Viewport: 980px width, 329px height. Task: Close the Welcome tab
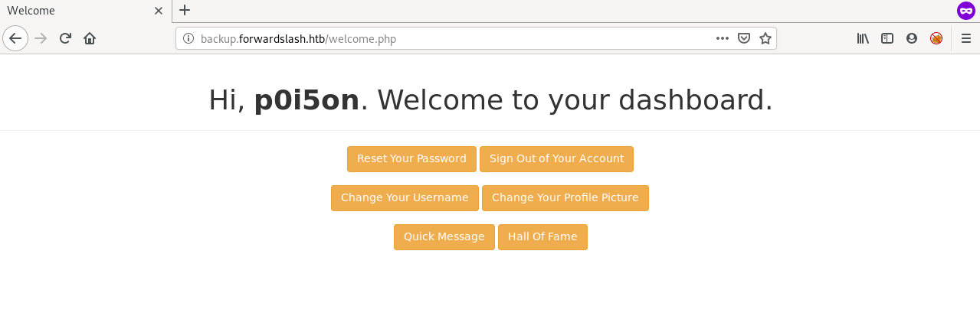[159, 11]
